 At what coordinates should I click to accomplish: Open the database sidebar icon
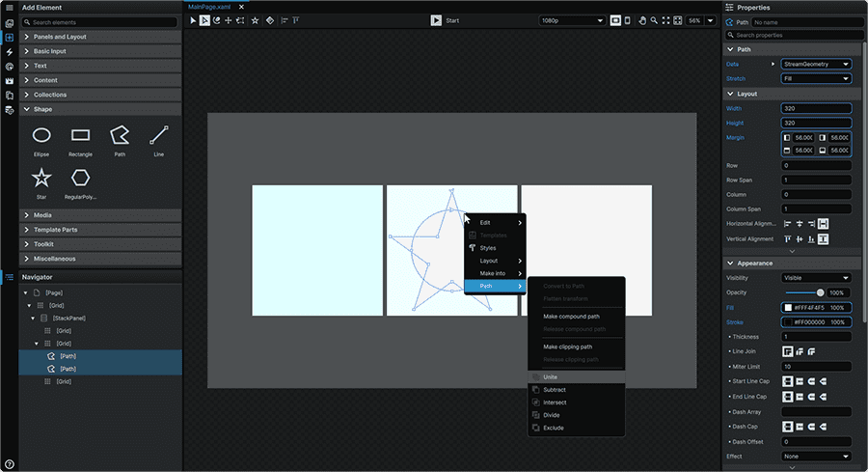10,110
